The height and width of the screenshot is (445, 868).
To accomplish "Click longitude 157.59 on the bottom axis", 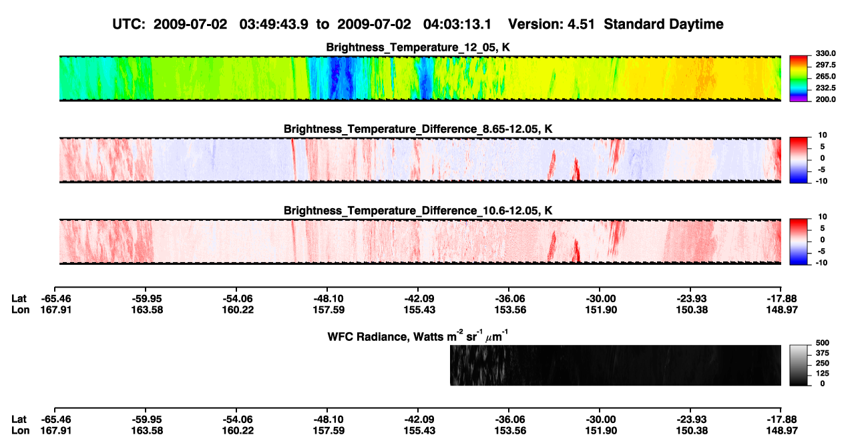I will click(327, 430).
